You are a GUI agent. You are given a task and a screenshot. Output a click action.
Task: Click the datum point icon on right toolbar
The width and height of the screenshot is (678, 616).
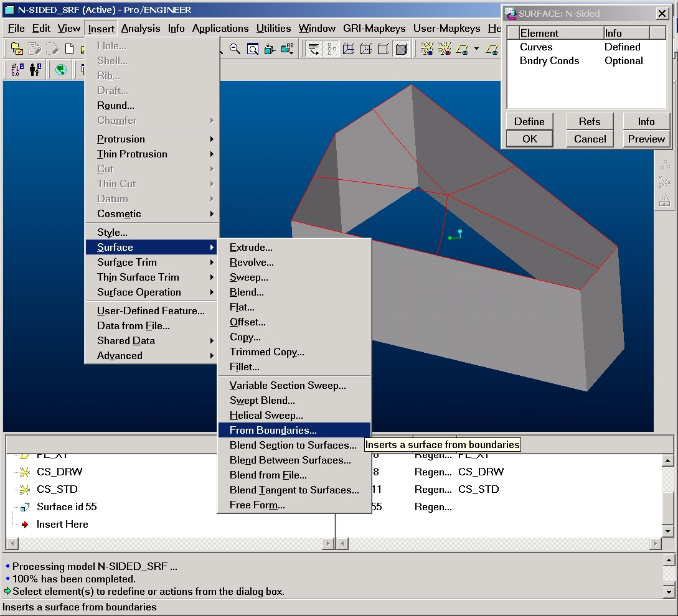pos(664,165)
